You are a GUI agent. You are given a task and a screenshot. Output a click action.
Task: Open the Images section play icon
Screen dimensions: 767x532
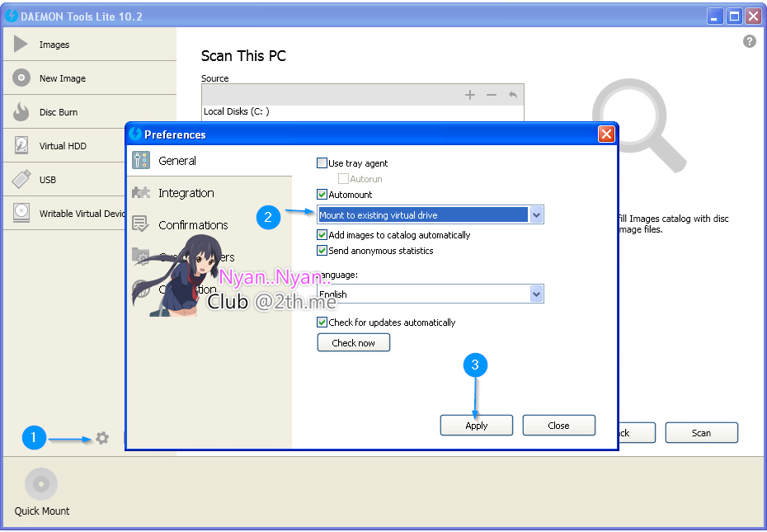point(21,44)
